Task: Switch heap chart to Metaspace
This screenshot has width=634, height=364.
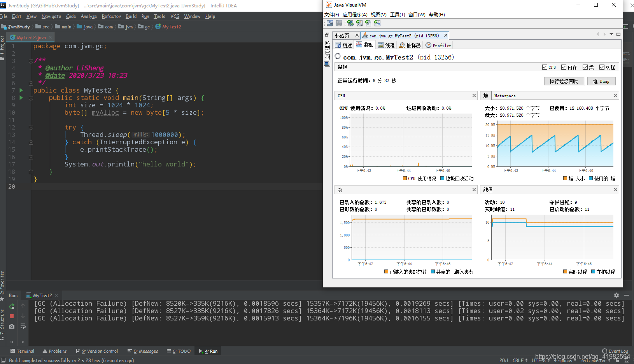Action: 505,96
